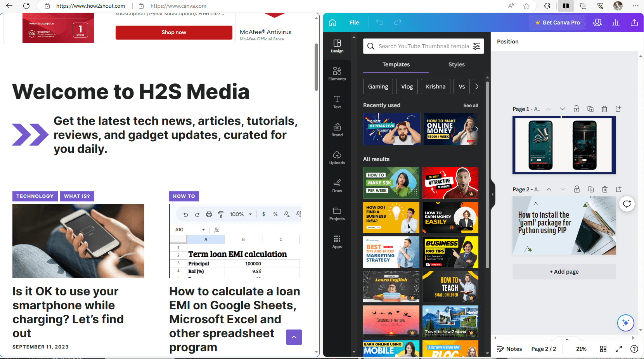
Task: Add this page to browser favorites
Action: click(x=526, y=6)
